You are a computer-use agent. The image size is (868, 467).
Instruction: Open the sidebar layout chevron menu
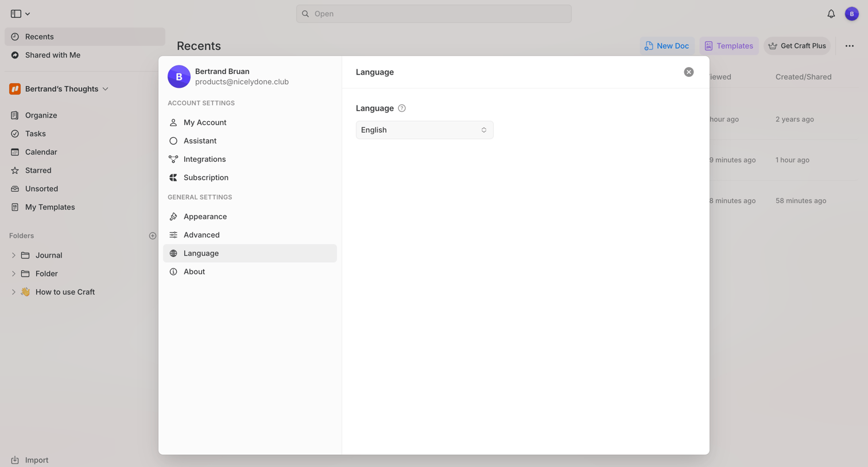point(28,14)
